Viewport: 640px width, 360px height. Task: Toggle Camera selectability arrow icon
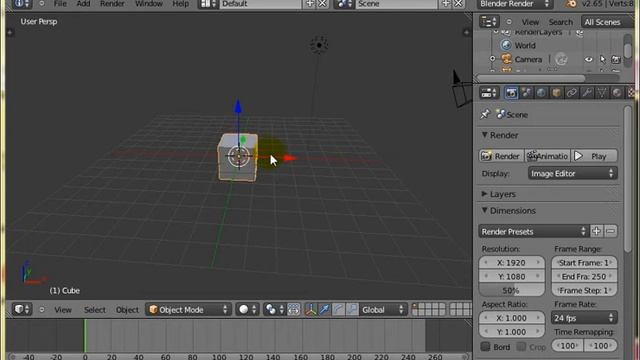pyautogui.click(x=602, y=60)
